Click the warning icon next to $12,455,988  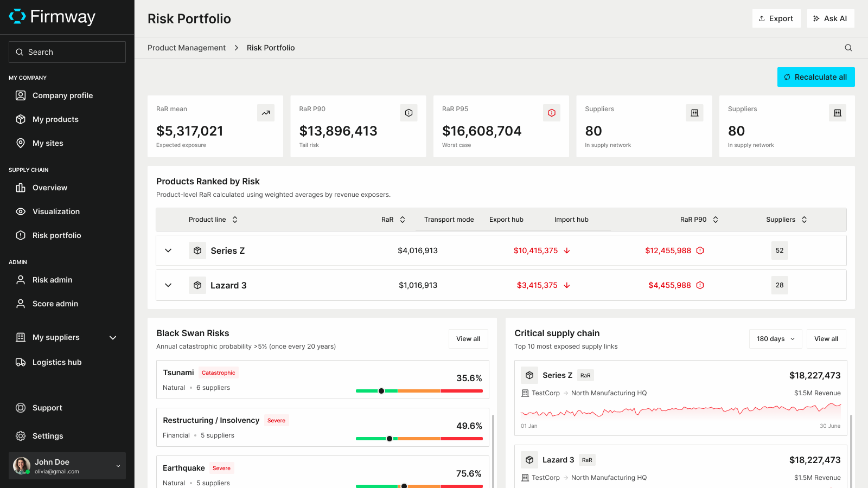[700, 251]
